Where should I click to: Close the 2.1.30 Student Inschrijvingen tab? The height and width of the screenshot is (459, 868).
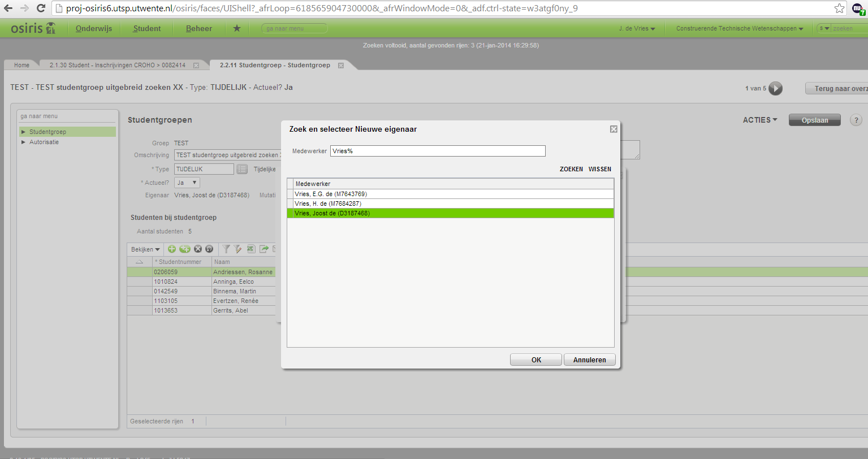(196, 66)
